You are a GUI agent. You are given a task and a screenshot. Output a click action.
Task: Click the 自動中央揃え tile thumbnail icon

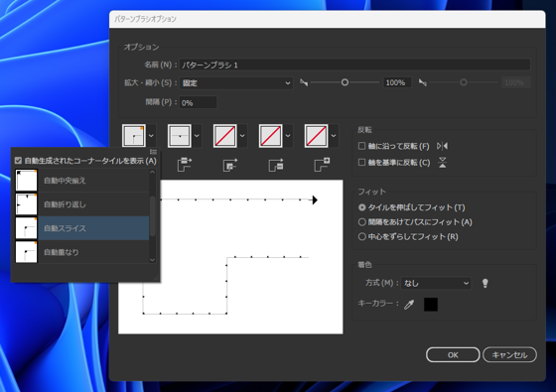tap(26, 180)
